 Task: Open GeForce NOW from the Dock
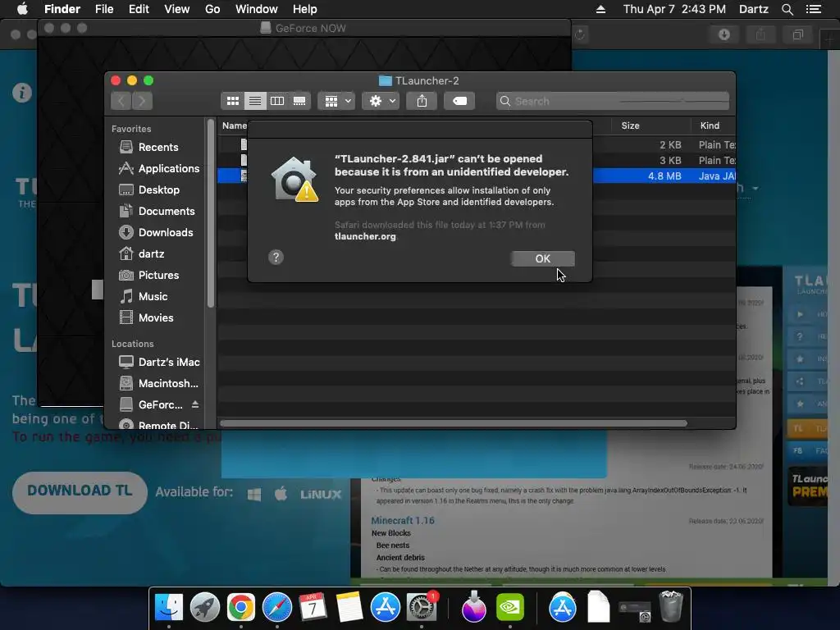[x=510, y=607]
